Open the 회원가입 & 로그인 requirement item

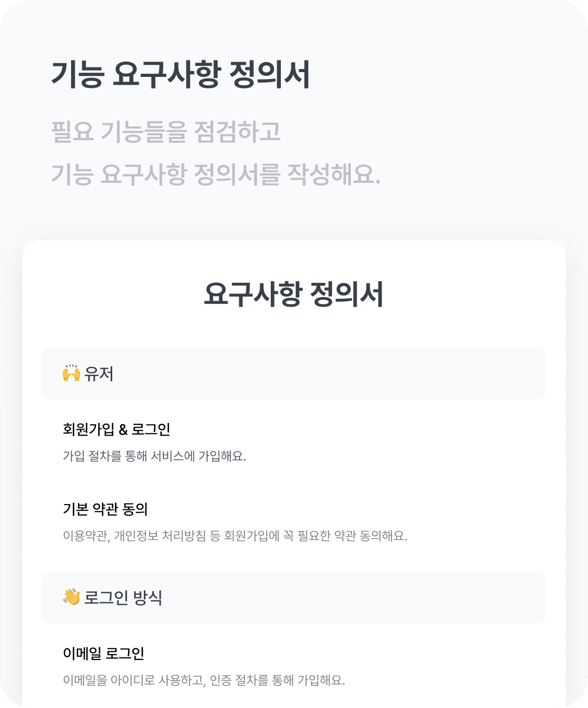click(x=116, y=429)
